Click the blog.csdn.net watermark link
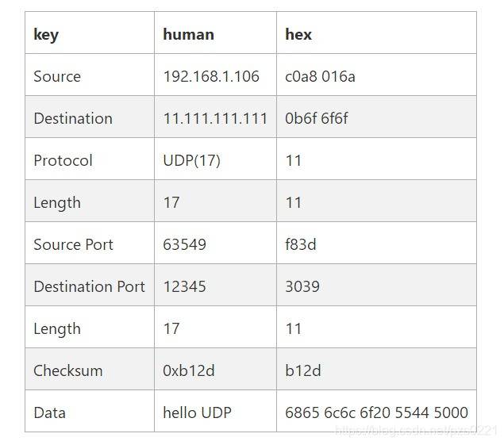504x445 pixels. coord(416,431)
